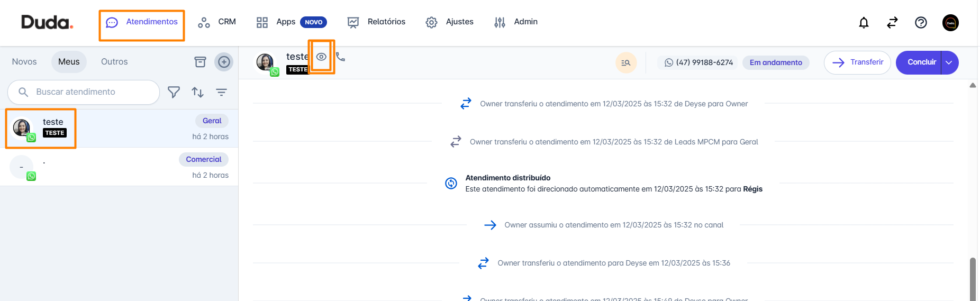Click the TESTE label in conversation list

pyautogui.click(x=55, y=133)
